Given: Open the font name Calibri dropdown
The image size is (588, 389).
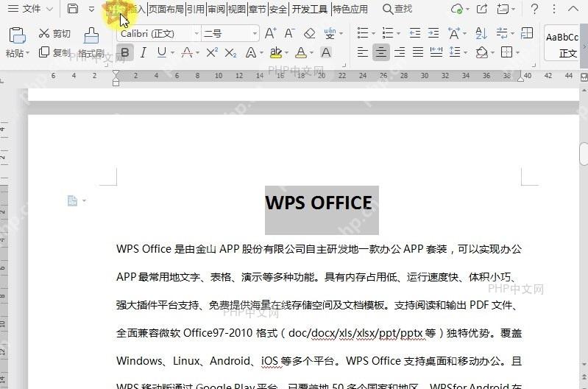Looking at the screenshot, I should point(196,33).
